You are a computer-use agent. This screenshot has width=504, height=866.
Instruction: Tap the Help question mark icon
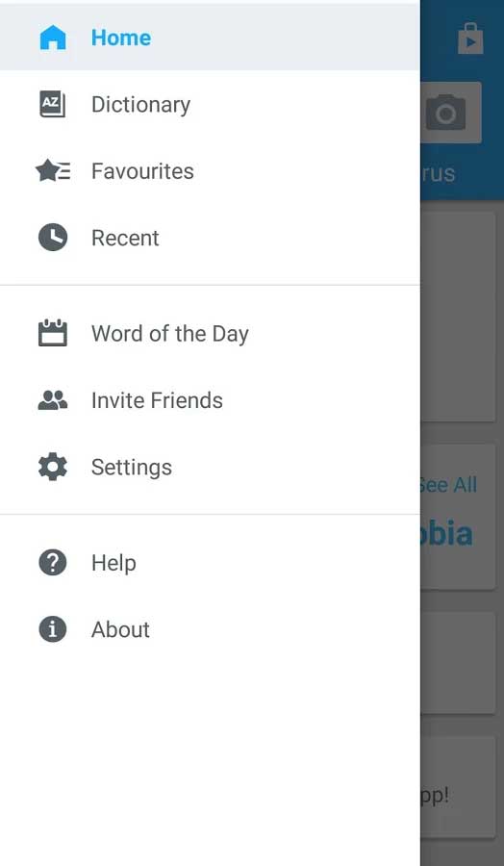tap(53, 563)
